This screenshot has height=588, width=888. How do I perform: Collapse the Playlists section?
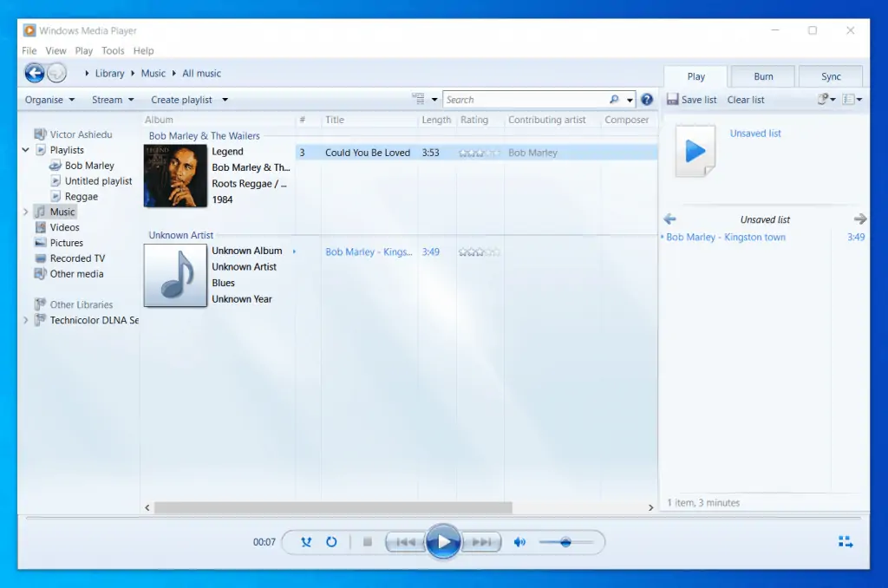pos(26,149)
